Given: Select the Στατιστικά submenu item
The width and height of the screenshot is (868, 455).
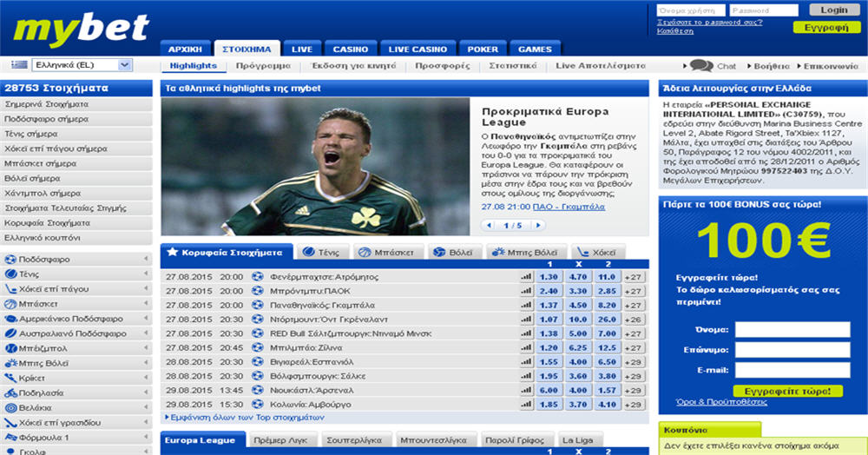Looking at the screenshot, I should (x=513, y=66).
